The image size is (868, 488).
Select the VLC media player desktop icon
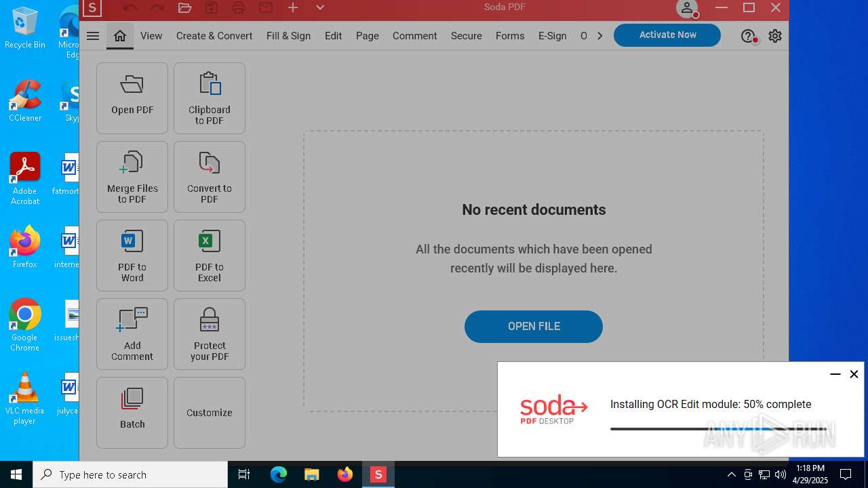point(25,399)
